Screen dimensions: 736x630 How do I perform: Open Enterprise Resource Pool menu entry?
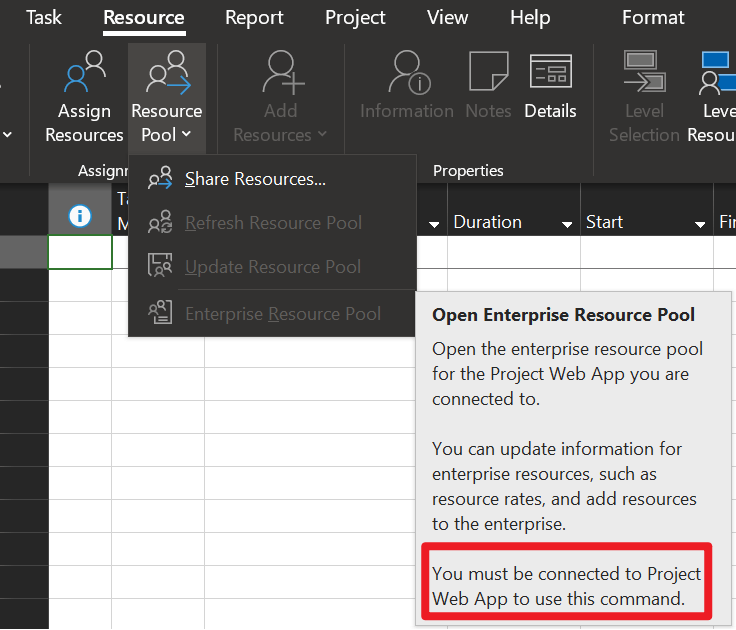click(272, 314)
